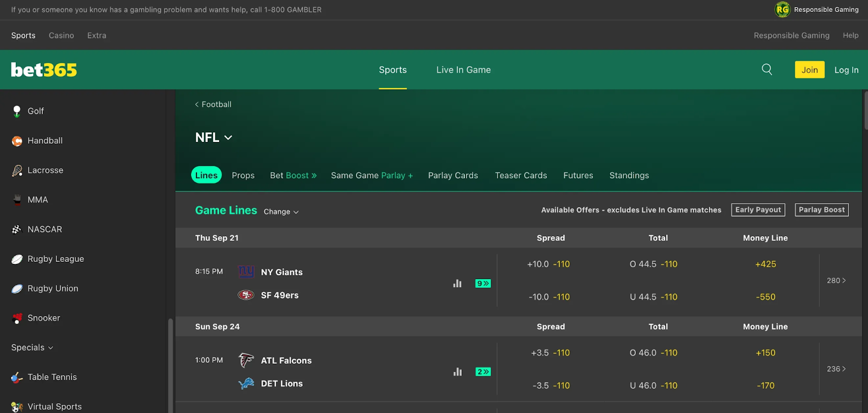Click the Handball icon in sidebar

(x=17, y=141)
